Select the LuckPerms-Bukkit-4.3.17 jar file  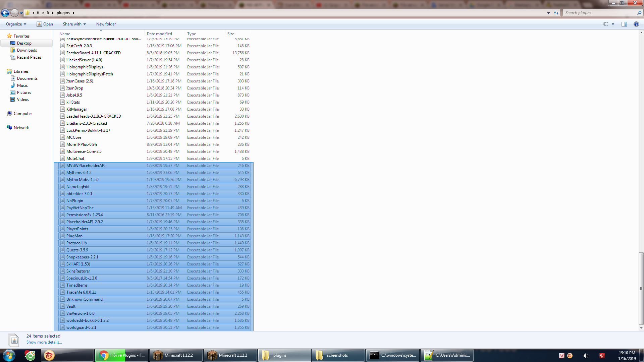click(x=88, y=130)
